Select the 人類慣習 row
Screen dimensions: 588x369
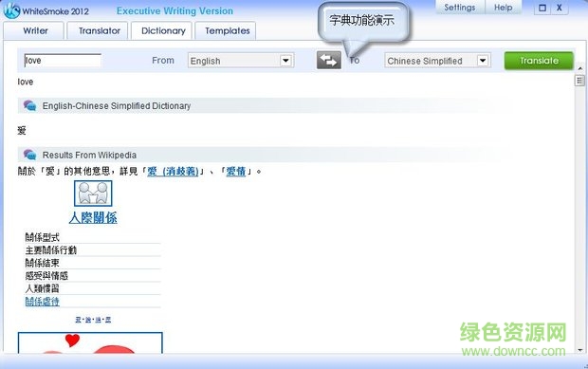[x=93, y=288]
